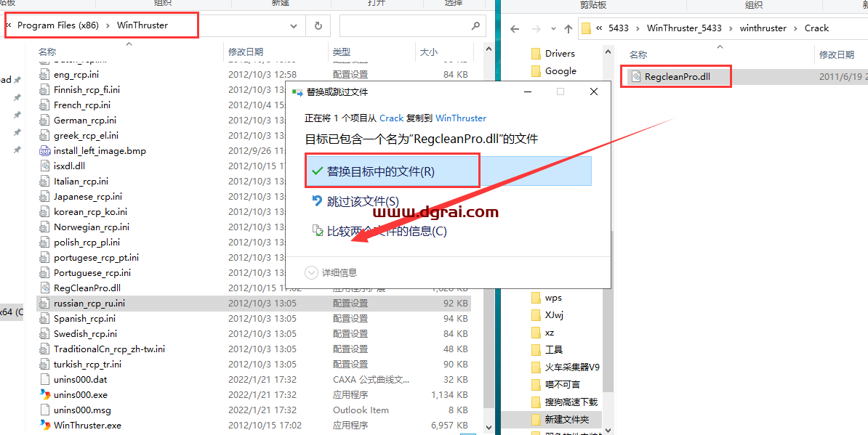The height and width of the screenshot is (435, 868).
Task: Click the Outlook item icon of unins000.msg
Action: click(44, 410)
